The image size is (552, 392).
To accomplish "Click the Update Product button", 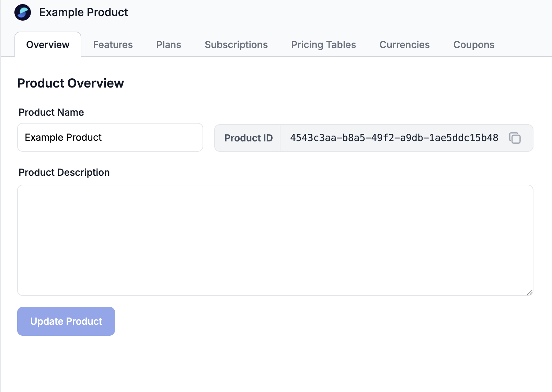I will point(66,321).
